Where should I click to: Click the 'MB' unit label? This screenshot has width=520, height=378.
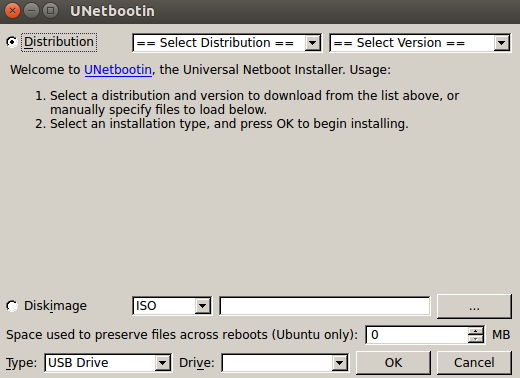click(x=501, y=335)
